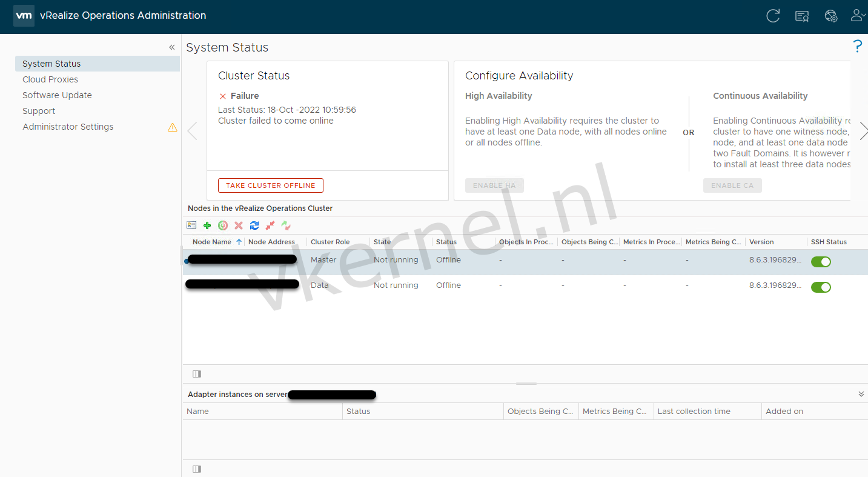Open the certificates panel in the header

(802, 16)
